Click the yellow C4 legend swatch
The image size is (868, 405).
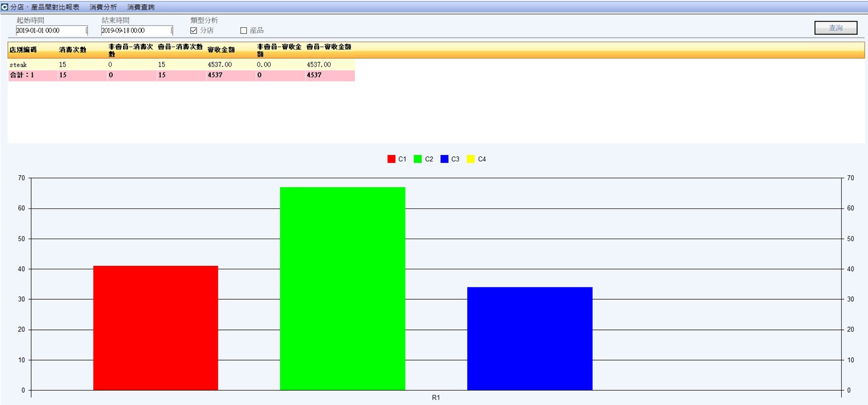pos(471,159)
